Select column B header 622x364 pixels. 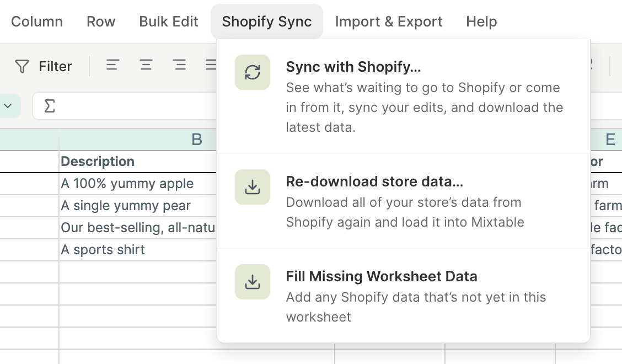coord(138,140)
